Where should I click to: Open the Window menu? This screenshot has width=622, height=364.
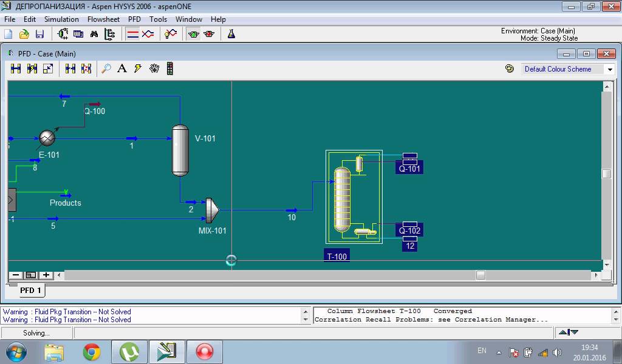click(x=189, y=19)
